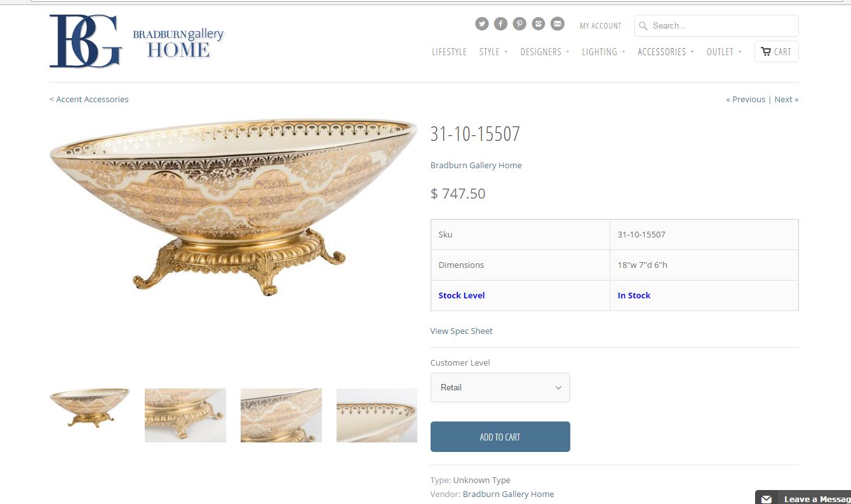Image resolution: width=851 pixels, height=504 pixels.
Task: Expand the Lighting menu
Action: tap(603, 52)
